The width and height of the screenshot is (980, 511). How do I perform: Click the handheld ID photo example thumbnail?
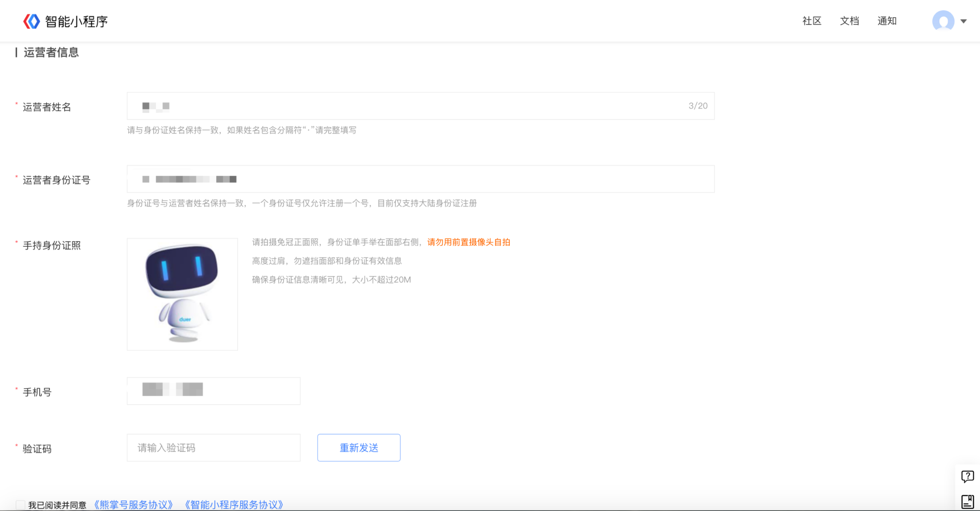tap(182, 294)
